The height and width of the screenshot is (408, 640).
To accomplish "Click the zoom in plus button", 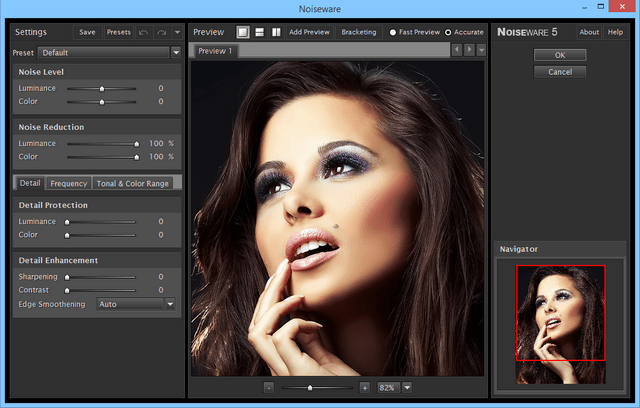I will pyautogui.click(x=364, y=387).
